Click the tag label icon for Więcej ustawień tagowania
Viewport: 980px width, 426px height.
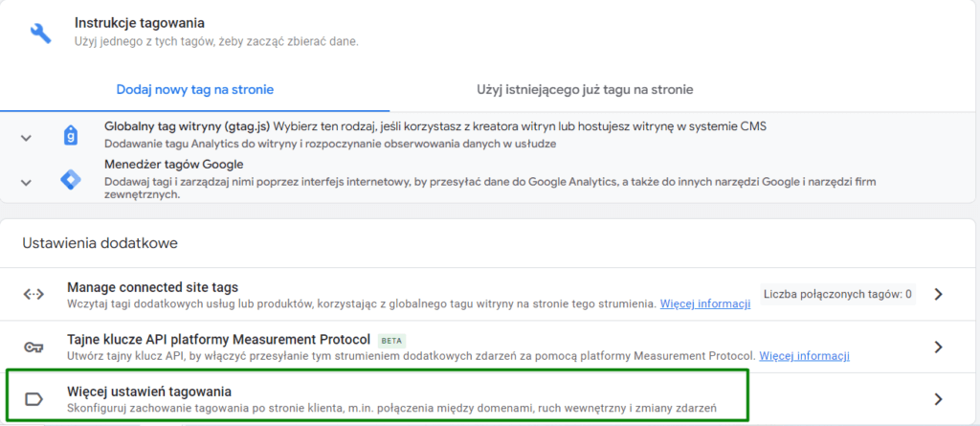point(33,399)
